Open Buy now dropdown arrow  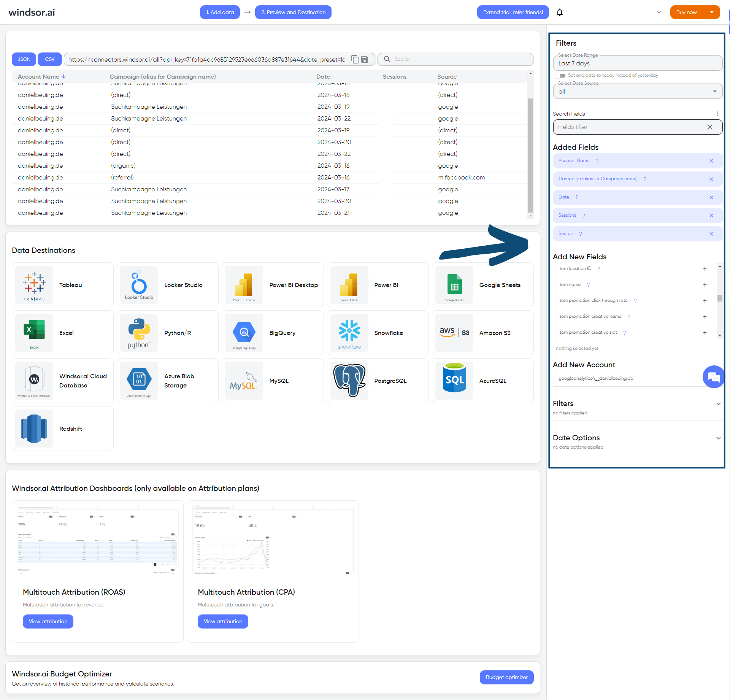[712, 12]
